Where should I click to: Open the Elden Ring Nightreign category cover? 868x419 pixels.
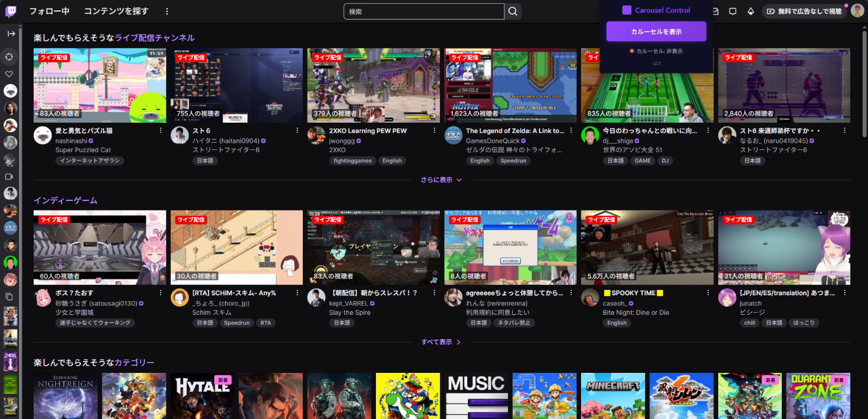tap(66, 396)
